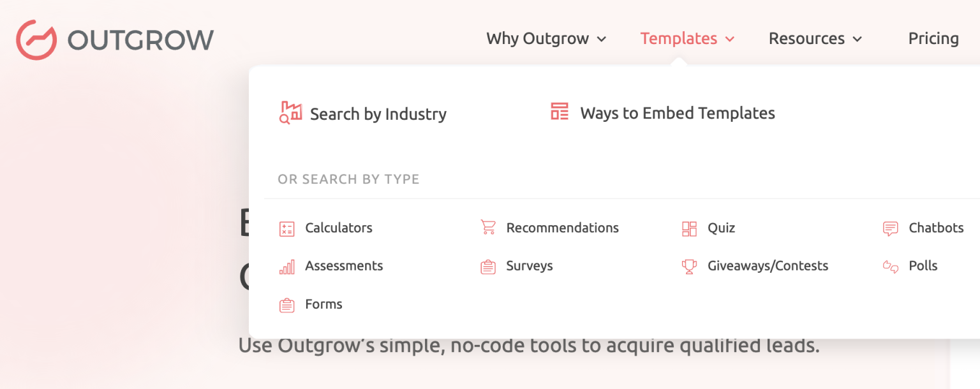Expand the Why Outgrow dropdown
Screen dimensions: 980x389
coord(546,38)
